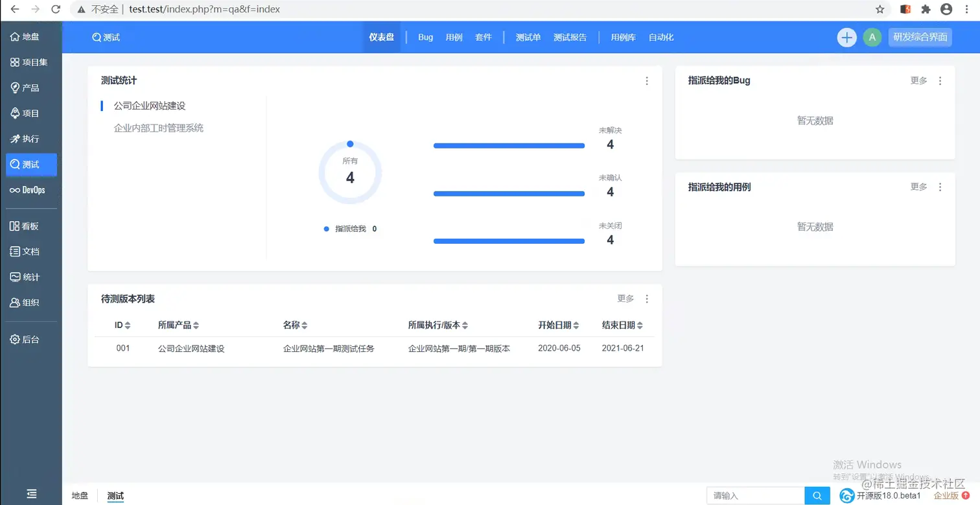This screenshot has width=980, height=505.
Task: Go back in browser history
Action: [14, 10]
